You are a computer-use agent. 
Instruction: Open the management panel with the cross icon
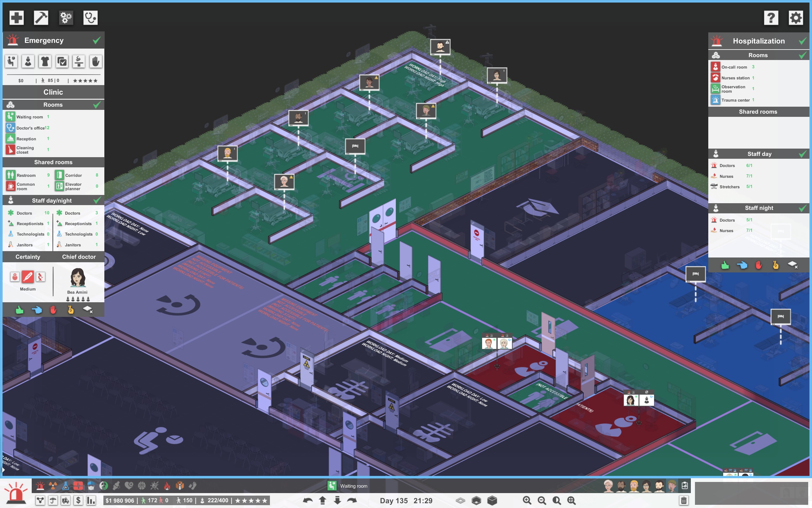(16, 17)
